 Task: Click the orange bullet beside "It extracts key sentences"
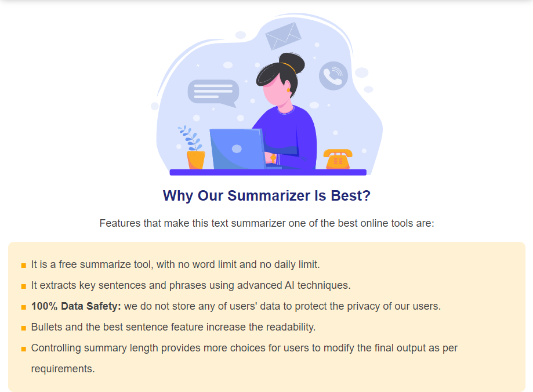pyautogui.click(x=24, y=286)
